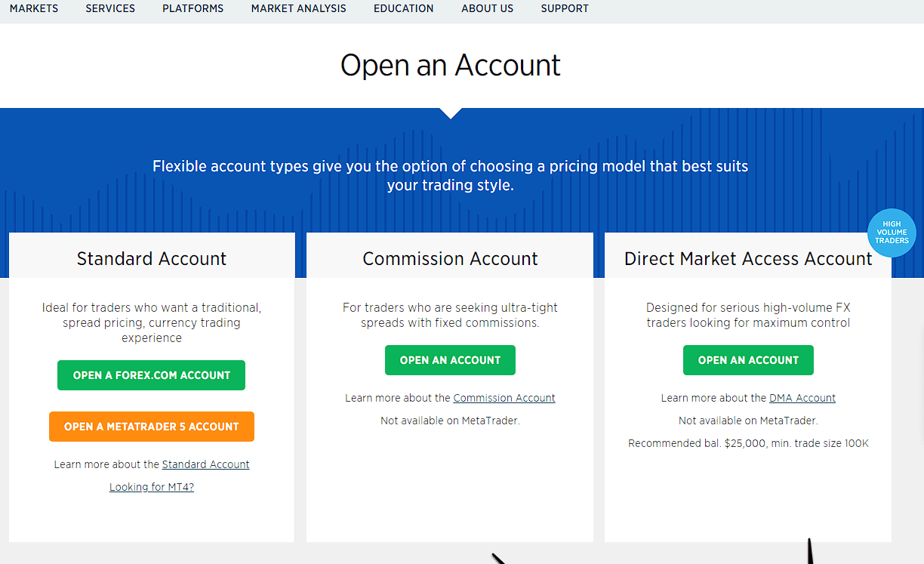Click 'Not available on MetaTrader.' under DMA Account

(748, 421)
